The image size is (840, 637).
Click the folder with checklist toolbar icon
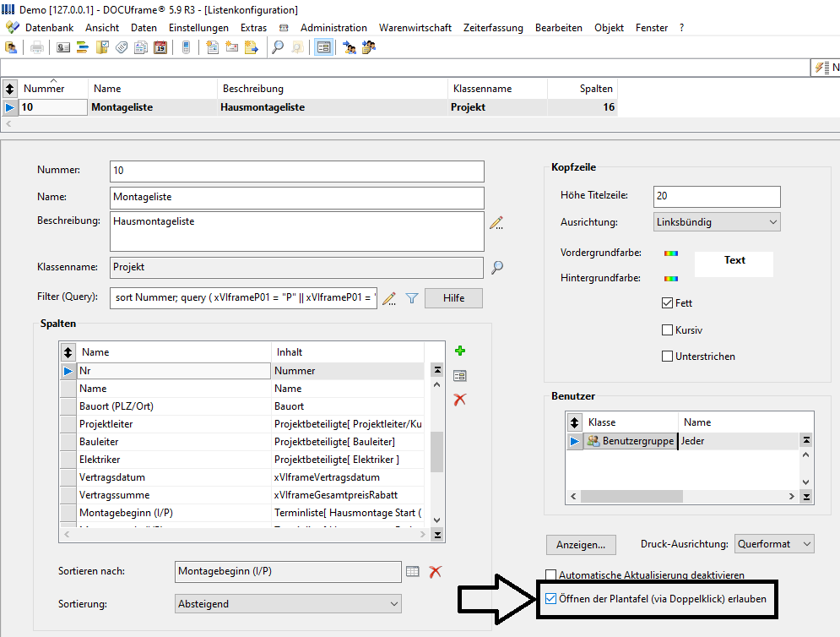click(x=102, y=47)
